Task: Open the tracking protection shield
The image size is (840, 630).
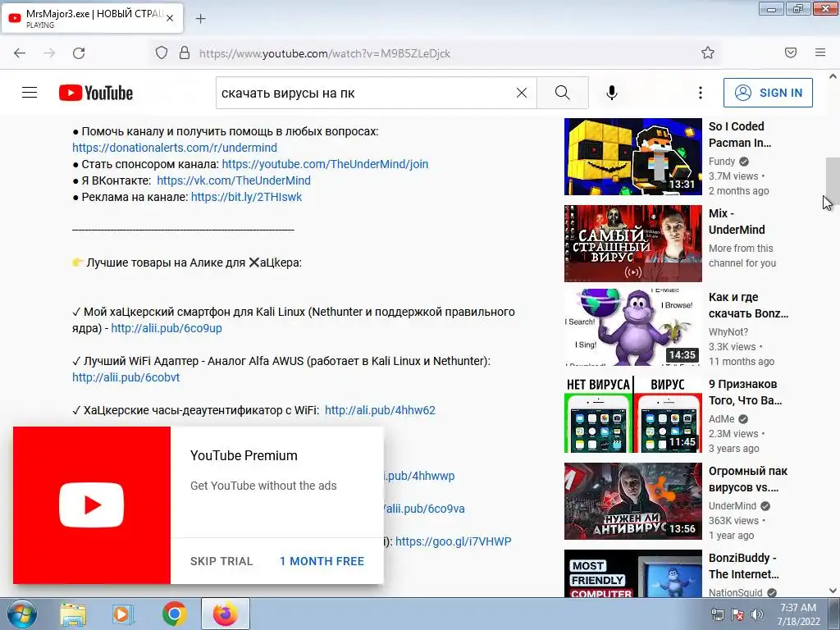Action: [162, 53]
